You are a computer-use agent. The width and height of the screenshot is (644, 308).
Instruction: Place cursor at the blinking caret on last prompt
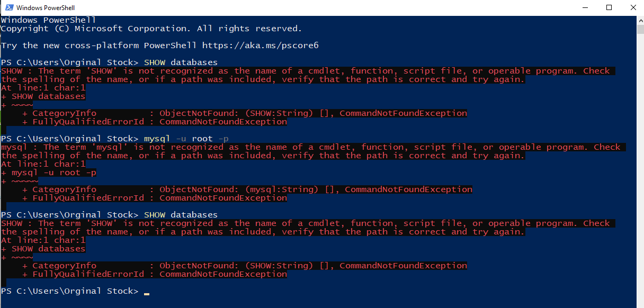point(147,292)
